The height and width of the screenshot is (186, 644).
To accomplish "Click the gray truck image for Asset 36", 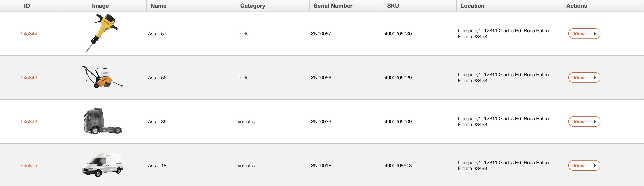I will [102, 121].
